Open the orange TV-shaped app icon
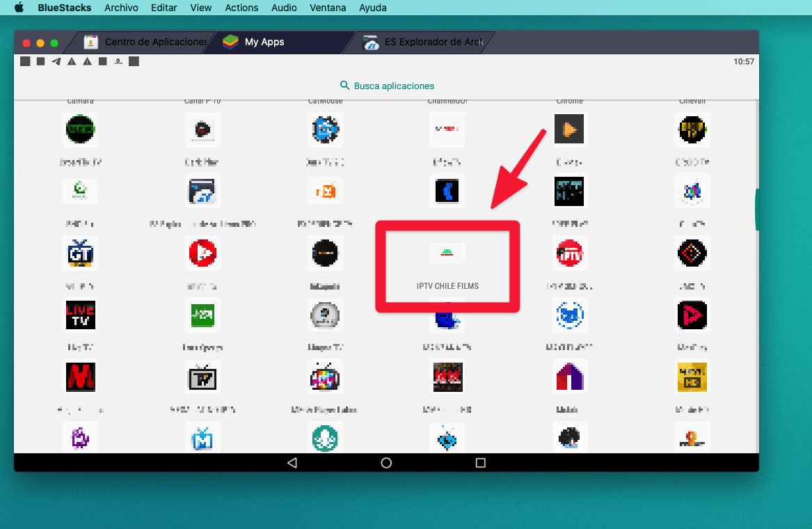 click(325, 191)
